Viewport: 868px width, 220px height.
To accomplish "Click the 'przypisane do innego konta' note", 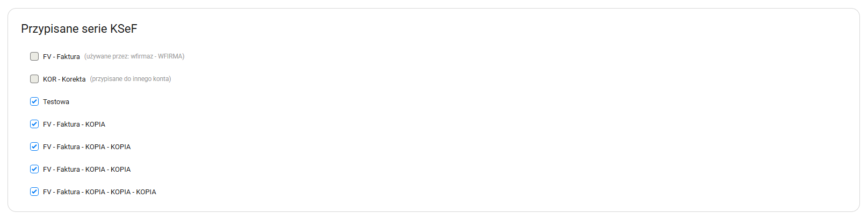I will (x=131, y=79).
